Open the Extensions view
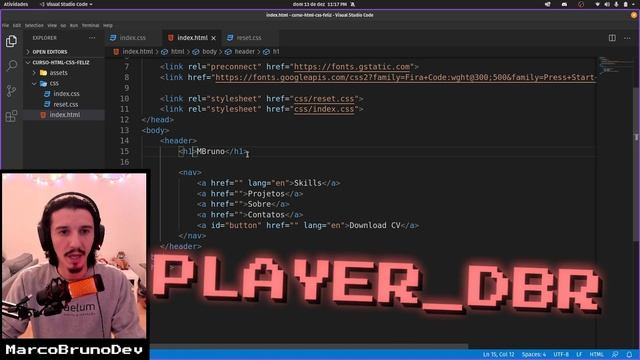The image size is (640, 360). 11,116
